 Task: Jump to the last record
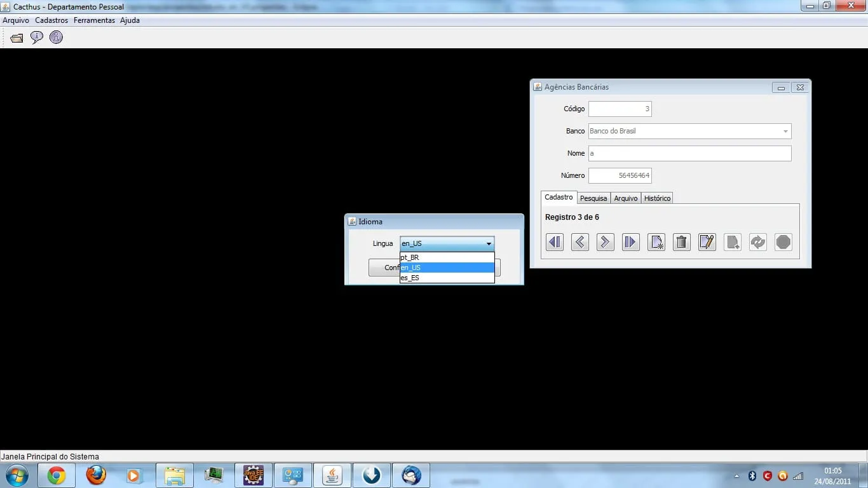631,242
